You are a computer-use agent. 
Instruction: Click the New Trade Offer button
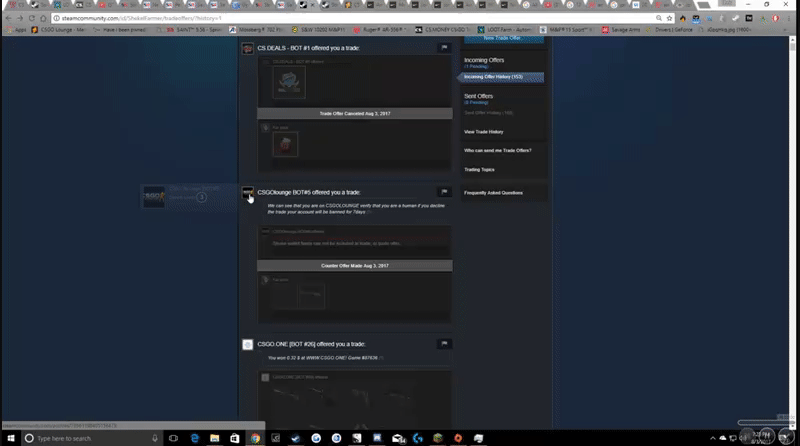click(x=503, y=39)
